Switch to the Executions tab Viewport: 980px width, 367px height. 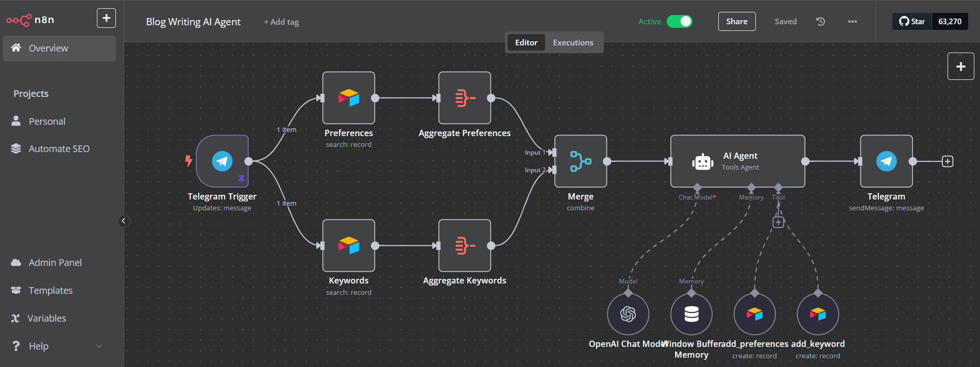[573, 43]
